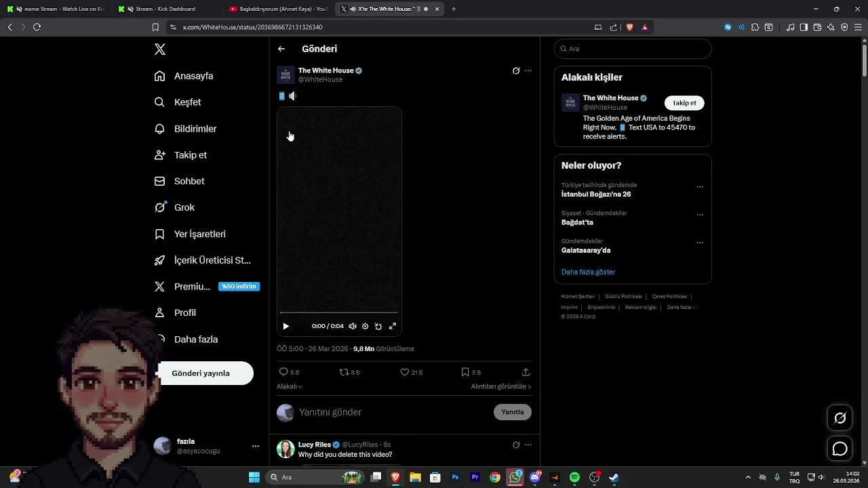The height and width of the screenshot is (488, 868).
Task: Open Profil page
Action: (175, 312)
